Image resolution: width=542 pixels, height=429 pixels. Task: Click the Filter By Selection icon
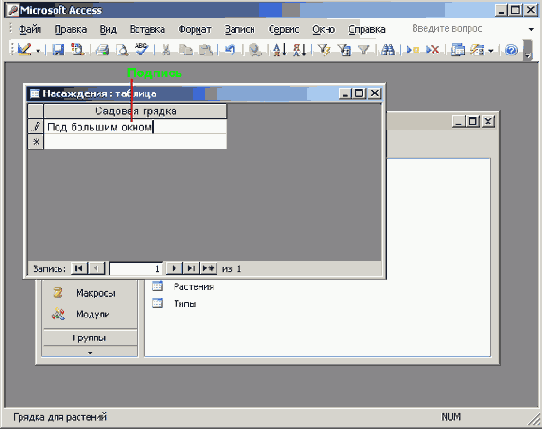[x=324, y=50]
